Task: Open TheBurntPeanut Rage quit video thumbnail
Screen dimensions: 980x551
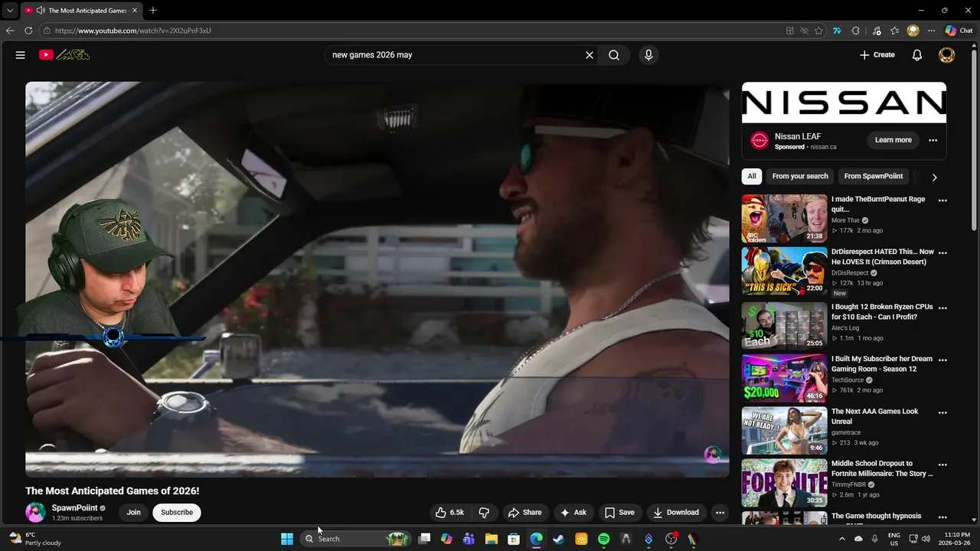Action: [x=784, y=219]
